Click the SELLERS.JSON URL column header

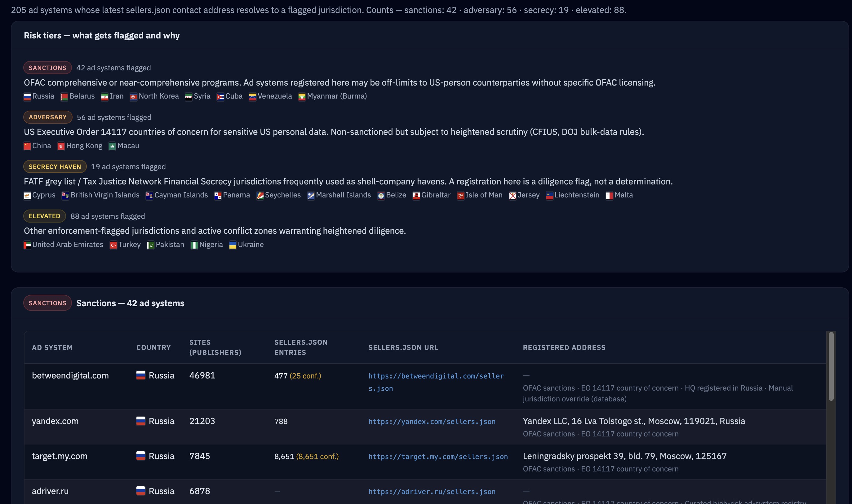click(x=403, y=347)
